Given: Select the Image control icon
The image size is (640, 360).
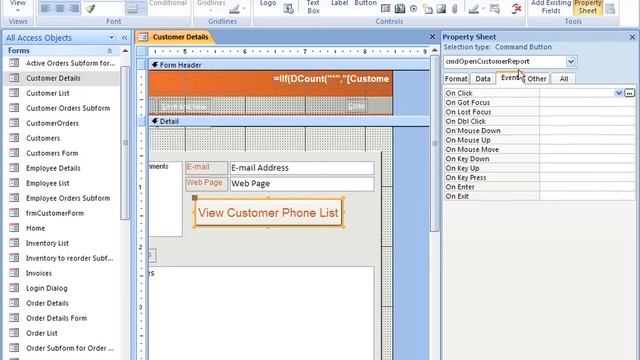Looking at the screenshot, I should pos(441,9).
